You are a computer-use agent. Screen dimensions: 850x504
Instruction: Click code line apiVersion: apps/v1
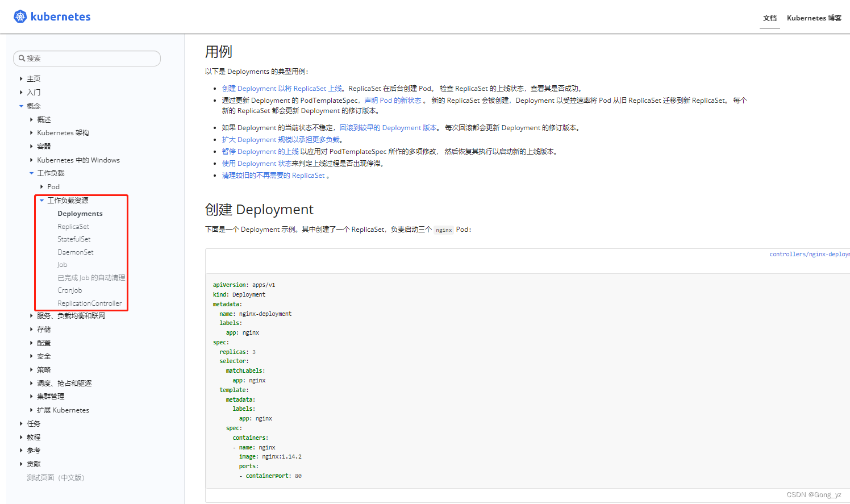[244, 285]
